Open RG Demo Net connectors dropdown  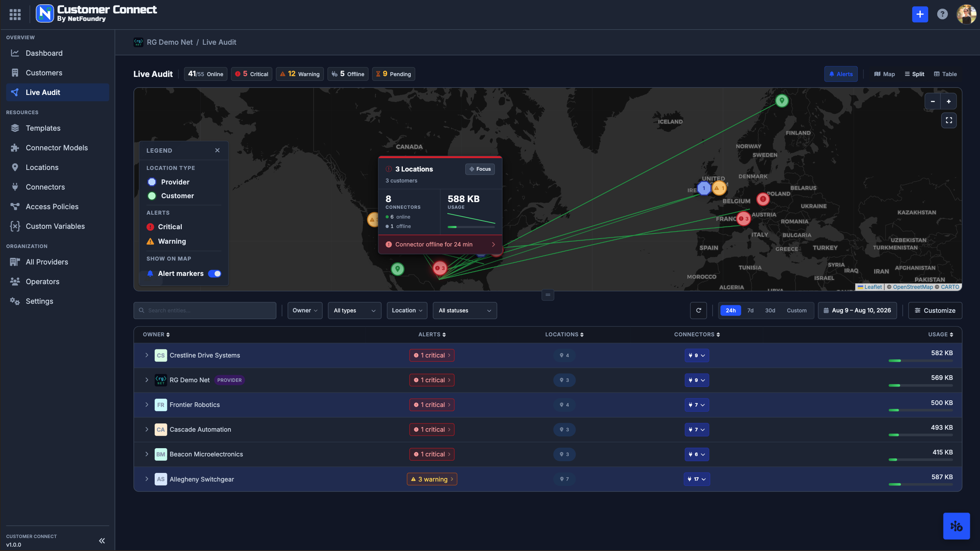pos(697,380)
